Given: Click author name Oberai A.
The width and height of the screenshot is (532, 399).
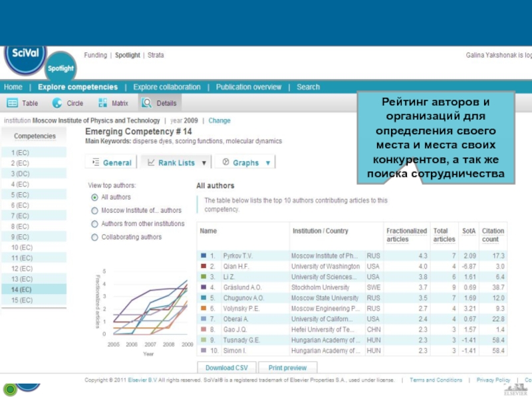Looking at the screenshot, I should click(x=235, y=319).
